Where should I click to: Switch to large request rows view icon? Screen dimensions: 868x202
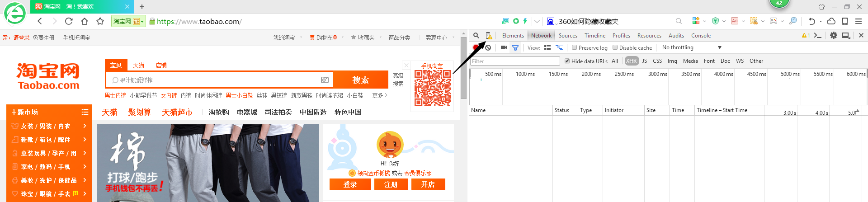click(547, 47)
